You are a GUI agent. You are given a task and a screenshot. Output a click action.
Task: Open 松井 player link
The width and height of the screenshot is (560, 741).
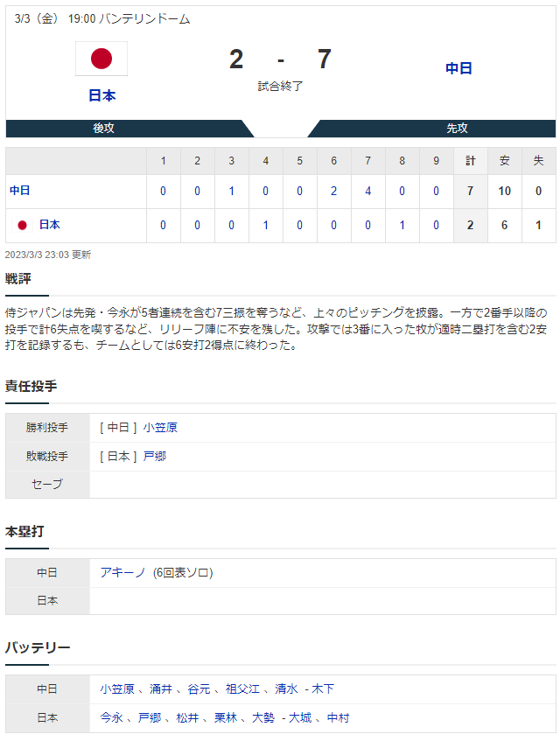[187, 718]
